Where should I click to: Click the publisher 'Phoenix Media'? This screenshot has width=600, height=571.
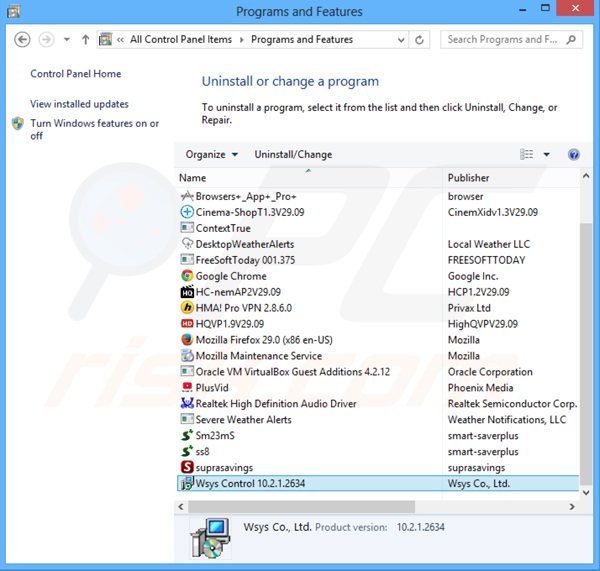(480, 388)
